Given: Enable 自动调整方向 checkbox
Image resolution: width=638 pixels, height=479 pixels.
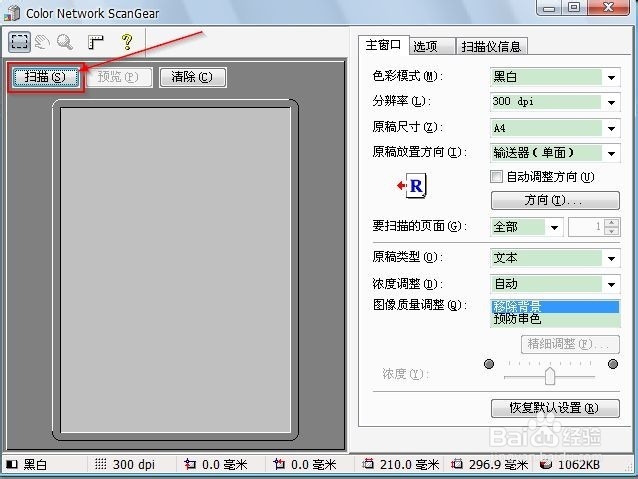Looking at the screenshot, I should coord(496,177).
